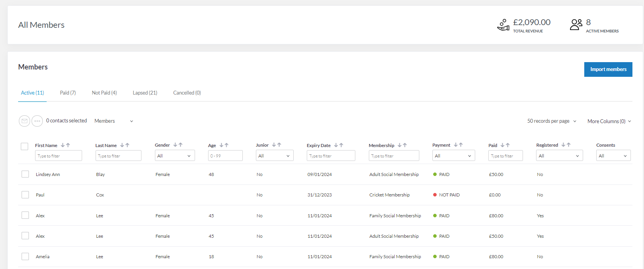Open the Junior filter dropdown
The height and width of the screenshot is (269, 644).
point(275,156)
